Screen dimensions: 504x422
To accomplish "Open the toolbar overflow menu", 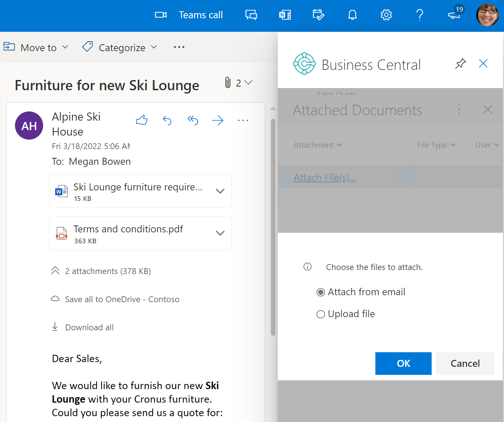I will click(x=179, y=47).
